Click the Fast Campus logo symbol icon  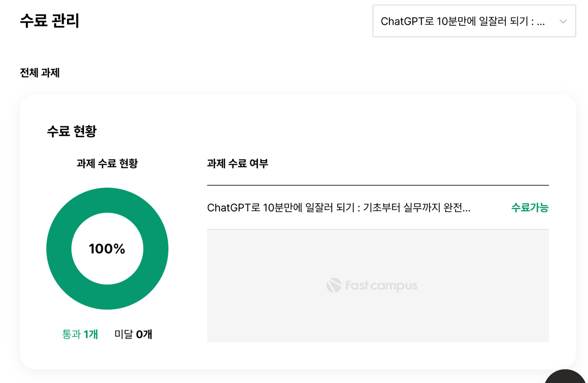[333, 284]
